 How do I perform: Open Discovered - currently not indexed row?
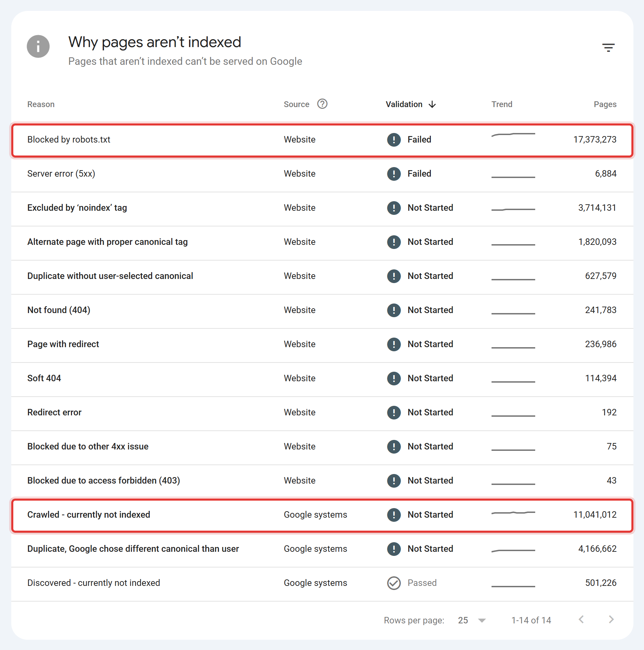tap(322, 584)
